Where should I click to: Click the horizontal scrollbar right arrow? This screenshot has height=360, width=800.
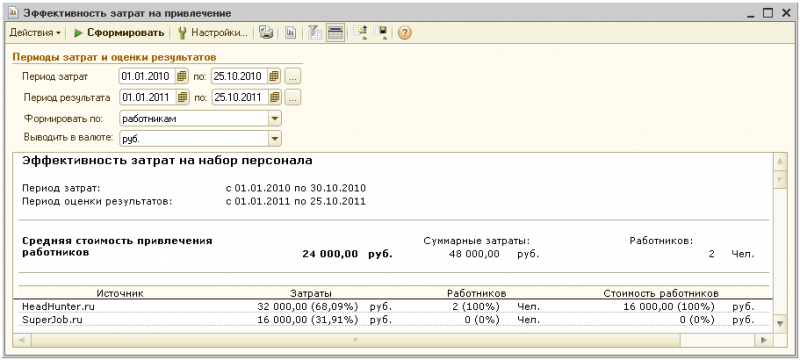[763, 340]
